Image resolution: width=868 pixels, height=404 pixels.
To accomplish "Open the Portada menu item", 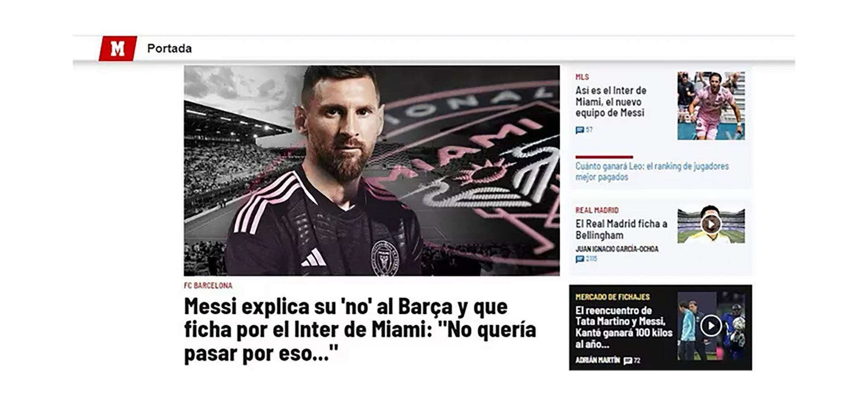I will (x=170, y=48).
